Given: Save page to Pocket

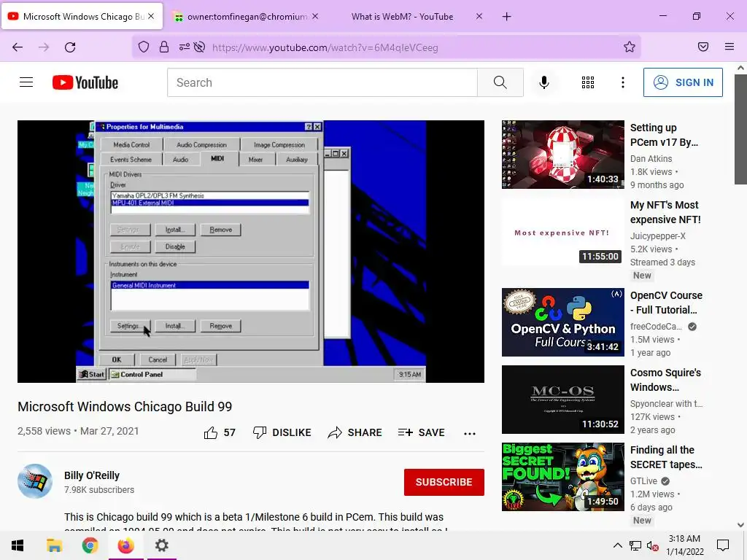Looking at the screenshot, I should click(x=703, y=47).
